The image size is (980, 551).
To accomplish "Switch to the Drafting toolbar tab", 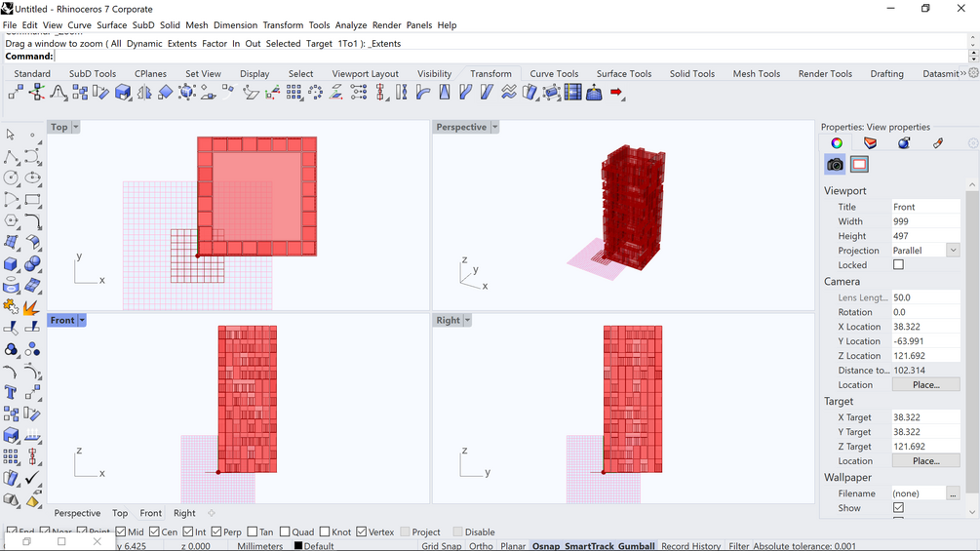I will [x=886, y=73].
